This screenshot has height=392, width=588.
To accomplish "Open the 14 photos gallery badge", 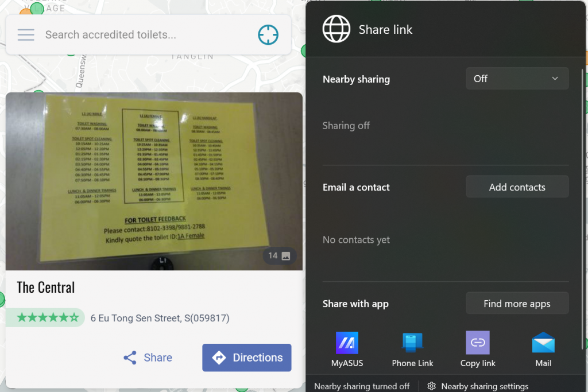I will tap(280, 255).
